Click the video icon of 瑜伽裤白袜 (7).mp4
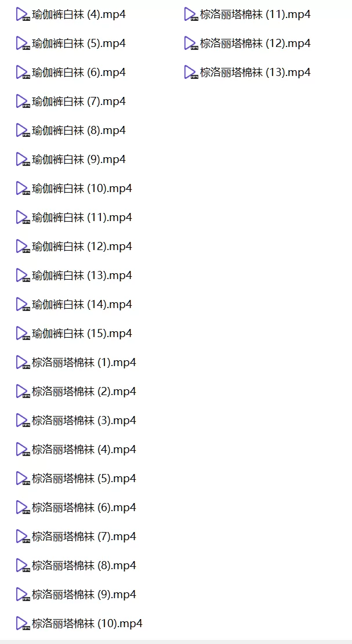The width and height of the screenshot is (352, 644). [23, 102]
